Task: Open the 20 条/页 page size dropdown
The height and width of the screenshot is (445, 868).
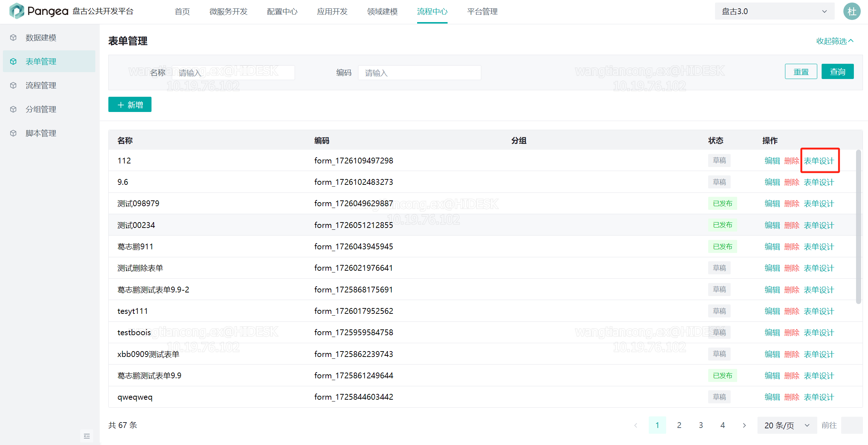Action: 787,425
